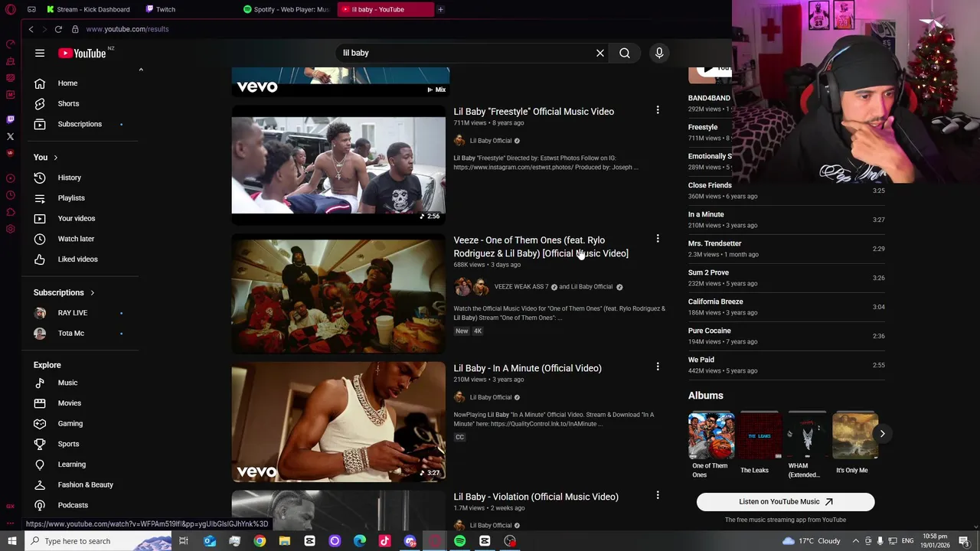This screenshot has width=980, height=551.
Task: Play the In A Minute video thumbnail
Action: 338,422
